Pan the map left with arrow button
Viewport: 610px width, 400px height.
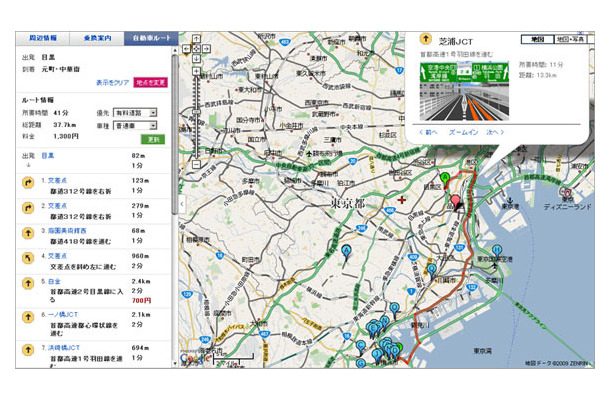[186, 49]
